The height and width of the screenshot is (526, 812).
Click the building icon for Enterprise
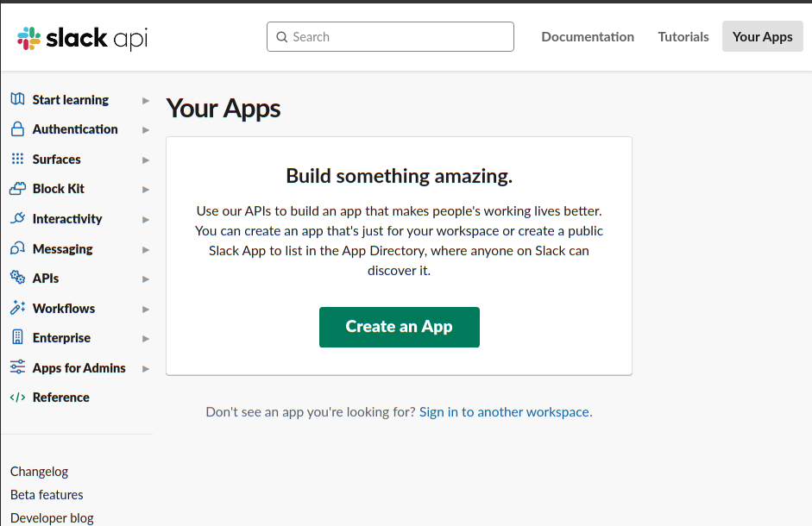coord(17,338)
